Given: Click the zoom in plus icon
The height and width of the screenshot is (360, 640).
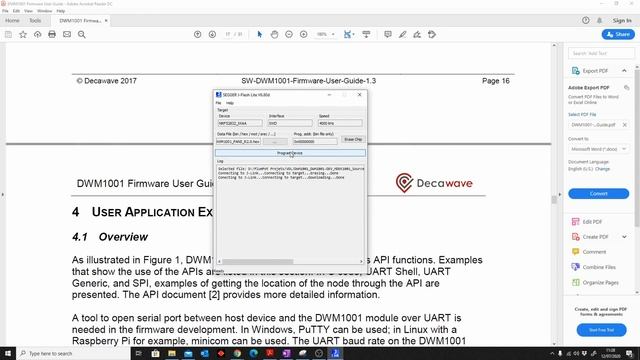Looking at the screenshot, I should (304, 35).
